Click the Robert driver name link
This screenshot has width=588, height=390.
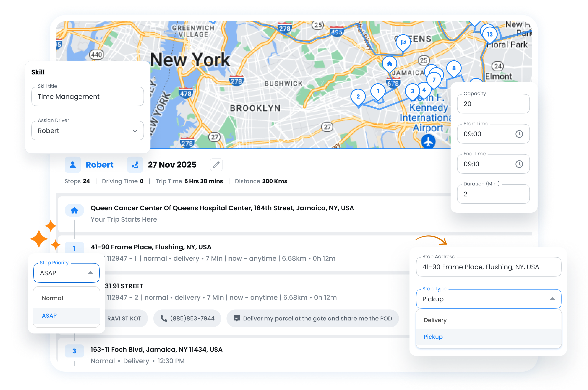[x=99, y=164]
